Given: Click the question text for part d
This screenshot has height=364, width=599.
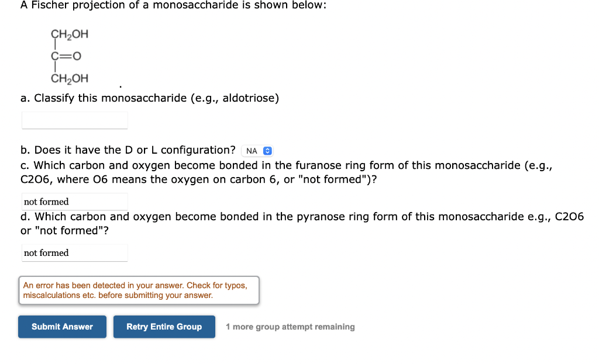Looking at the screenshot, I should [234, 216].
